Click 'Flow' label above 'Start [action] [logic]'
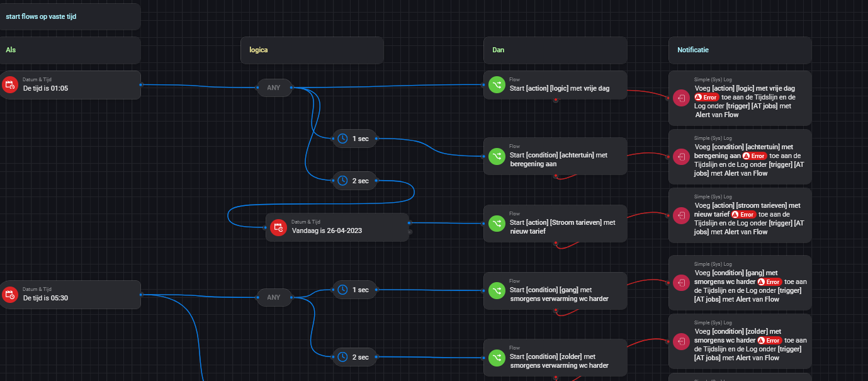Screen dimensions: 868x381 [515, 79]
